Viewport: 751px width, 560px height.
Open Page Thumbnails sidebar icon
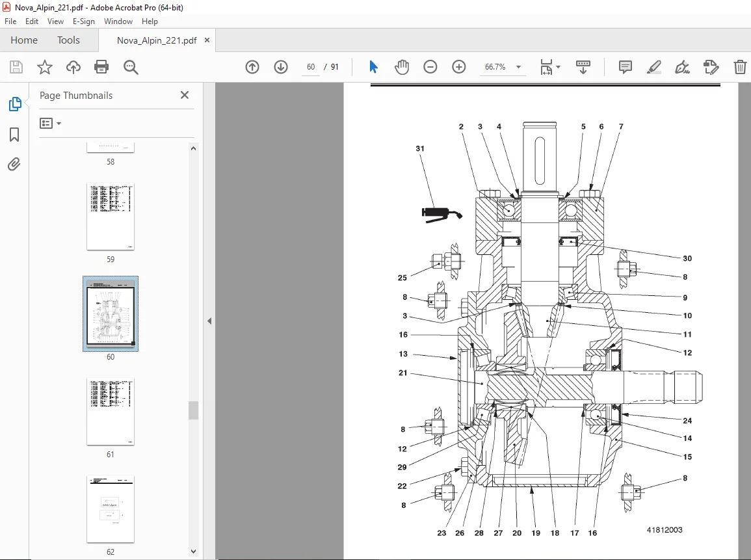pyautogui.click(x=15, y=104)
